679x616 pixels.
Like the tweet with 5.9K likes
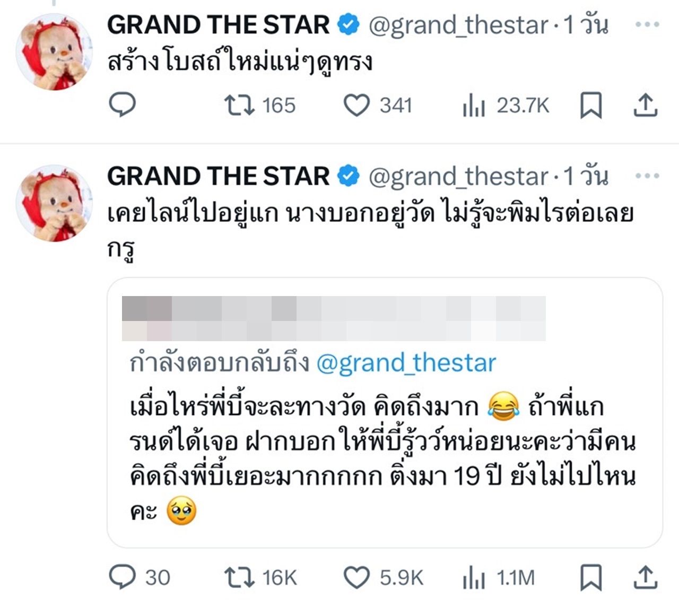click(356, 577)
